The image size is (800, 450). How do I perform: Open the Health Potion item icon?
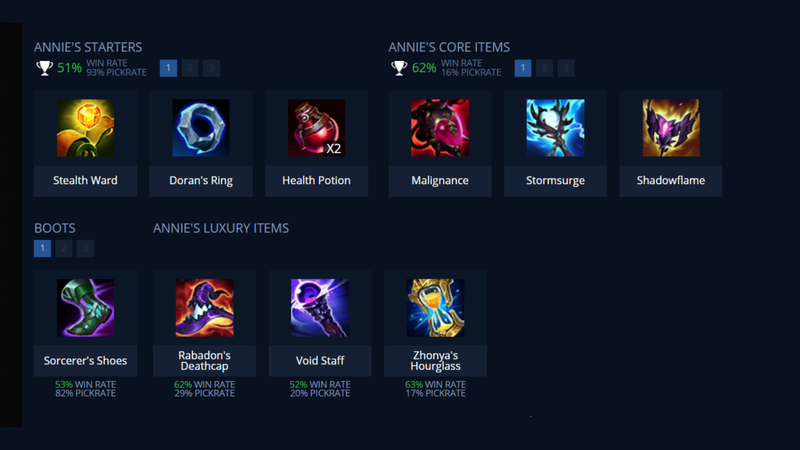point(316,128)
